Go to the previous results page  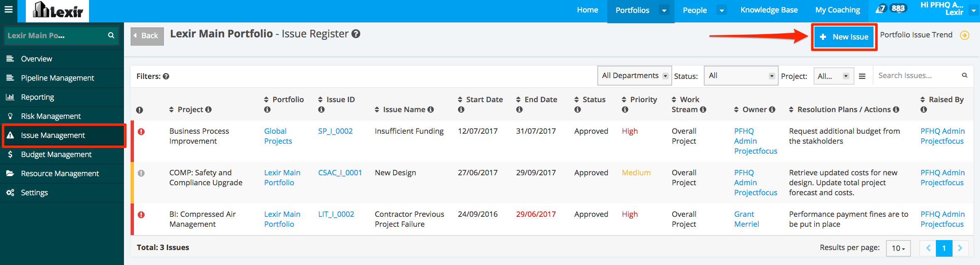pos(928,248)
